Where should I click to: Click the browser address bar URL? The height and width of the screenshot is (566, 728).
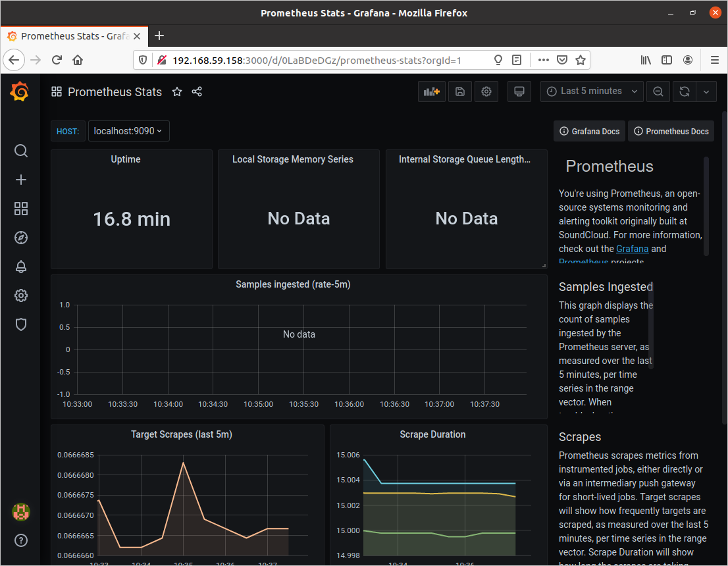[x=316, y=60]
